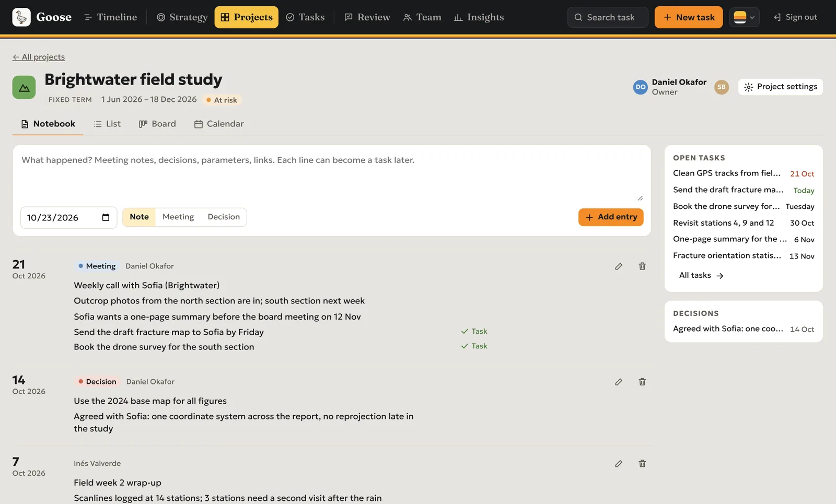
Task: Click the green Brightwater project icon
Action: (x=24, y=87)
